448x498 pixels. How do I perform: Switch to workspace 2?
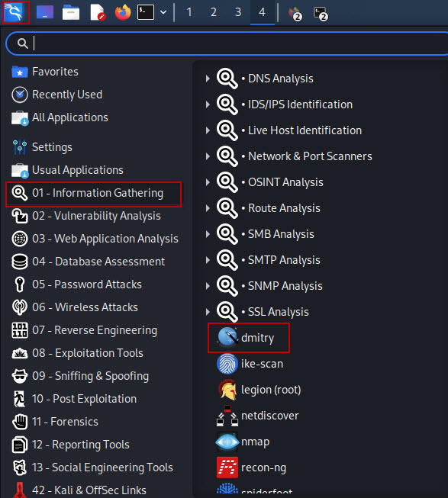[x=214, y=12]
